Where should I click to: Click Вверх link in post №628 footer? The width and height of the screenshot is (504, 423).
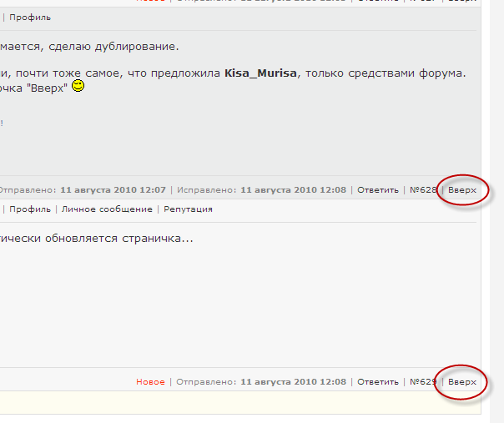pos(462,190)
